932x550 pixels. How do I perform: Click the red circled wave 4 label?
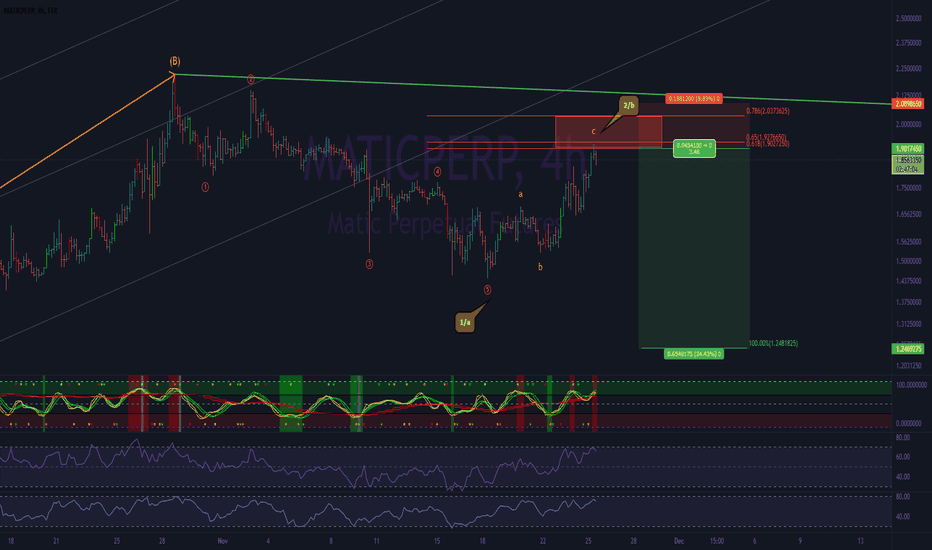[x=437, y=171]
